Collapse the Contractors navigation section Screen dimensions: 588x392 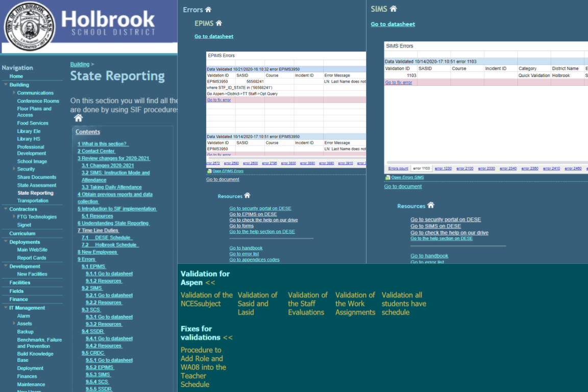(6, 209)
